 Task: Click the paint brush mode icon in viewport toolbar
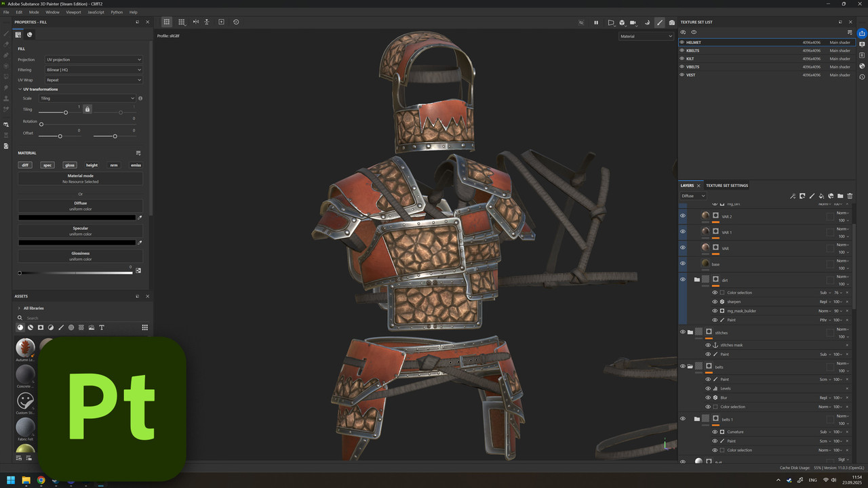click(x=659, y=22)
